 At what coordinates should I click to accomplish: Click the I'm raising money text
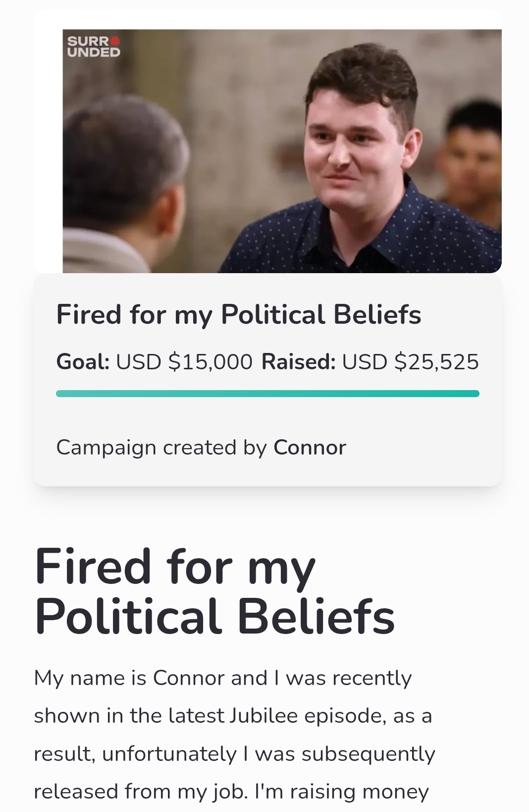click(x=341, y=792)
